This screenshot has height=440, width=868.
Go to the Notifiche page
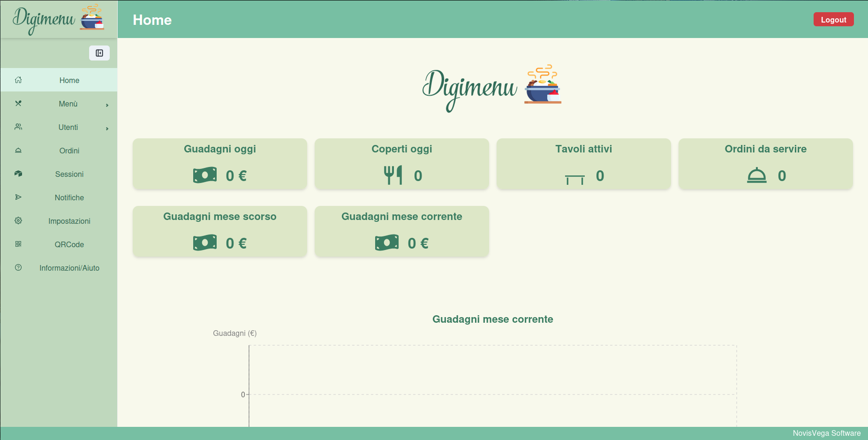pos(69,197)
